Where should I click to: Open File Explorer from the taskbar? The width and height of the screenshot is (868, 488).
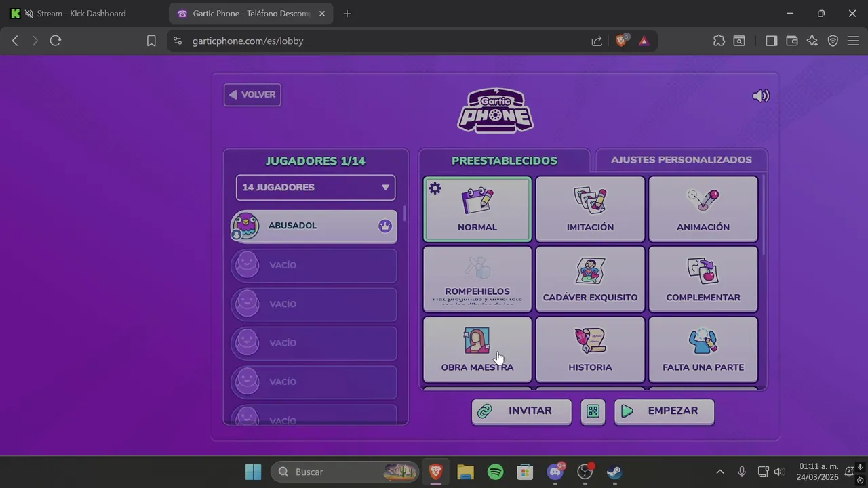(465, 472)
